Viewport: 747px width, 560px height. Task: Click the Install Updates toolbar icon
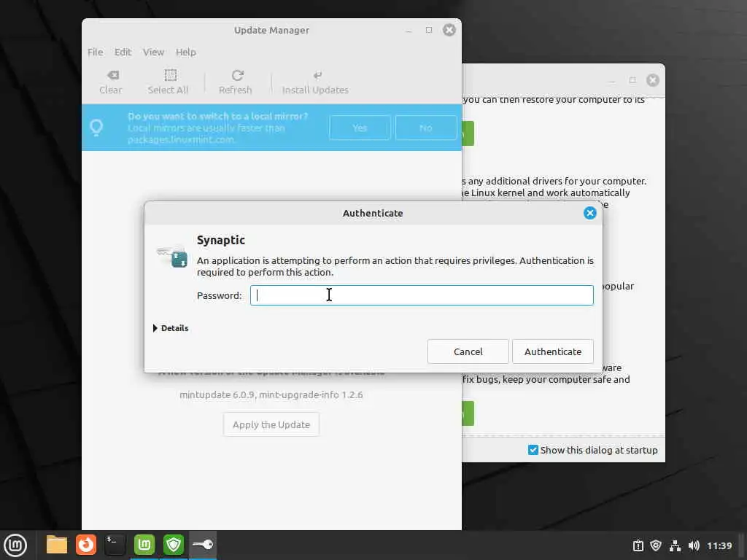pyautogui.click(x=317, y=75)
